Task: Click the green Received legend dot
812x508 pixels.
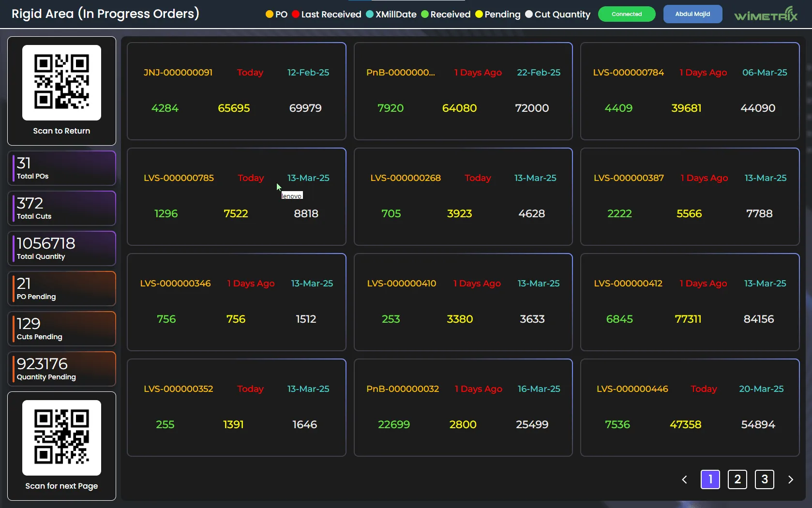Action: point(425,15)
